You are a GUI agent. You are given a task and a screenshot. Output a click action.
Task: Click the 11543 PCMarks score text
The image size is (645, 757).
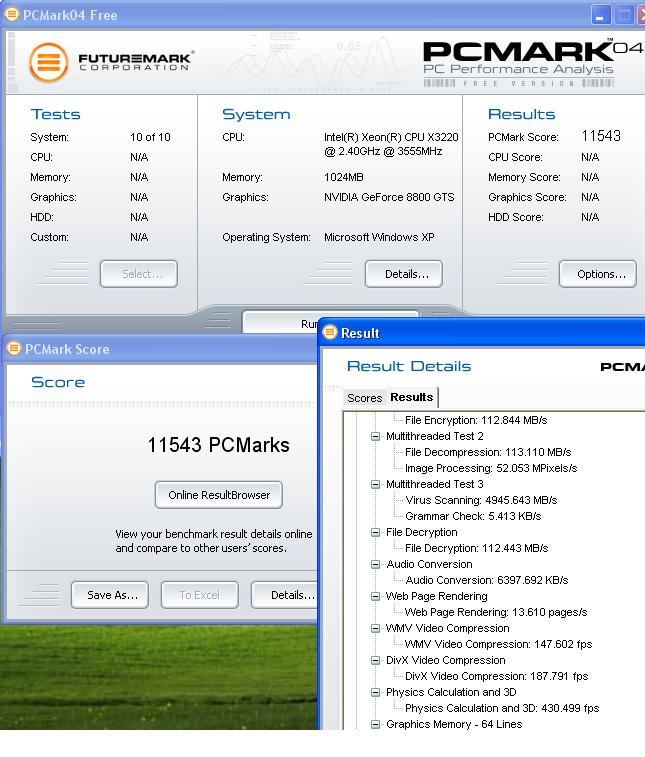218,445
